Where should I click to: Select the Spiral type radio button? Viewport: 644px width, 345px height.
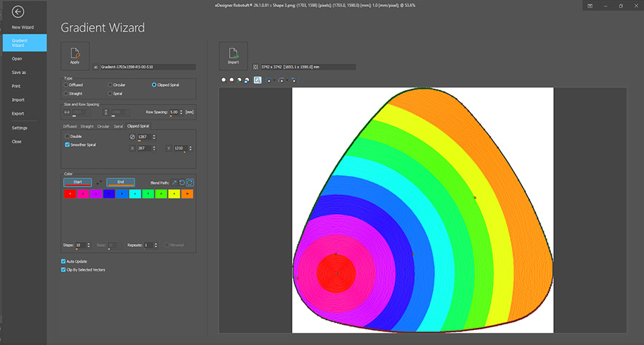(x=109, y=94)
